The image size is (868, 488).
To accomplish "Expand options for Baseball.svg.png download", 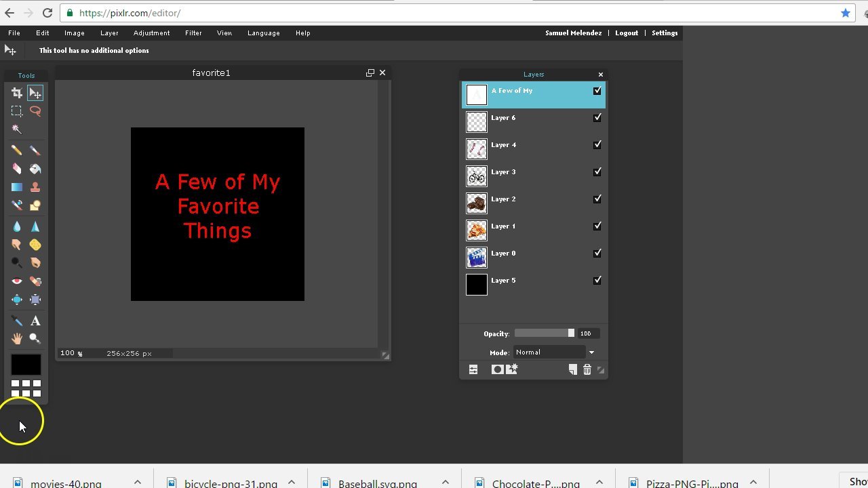I will pos(446,483).
